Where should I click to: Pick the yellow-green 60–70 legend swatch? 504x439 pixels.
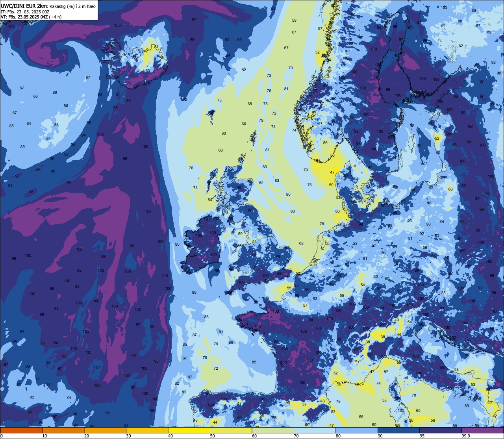point(273,430)
